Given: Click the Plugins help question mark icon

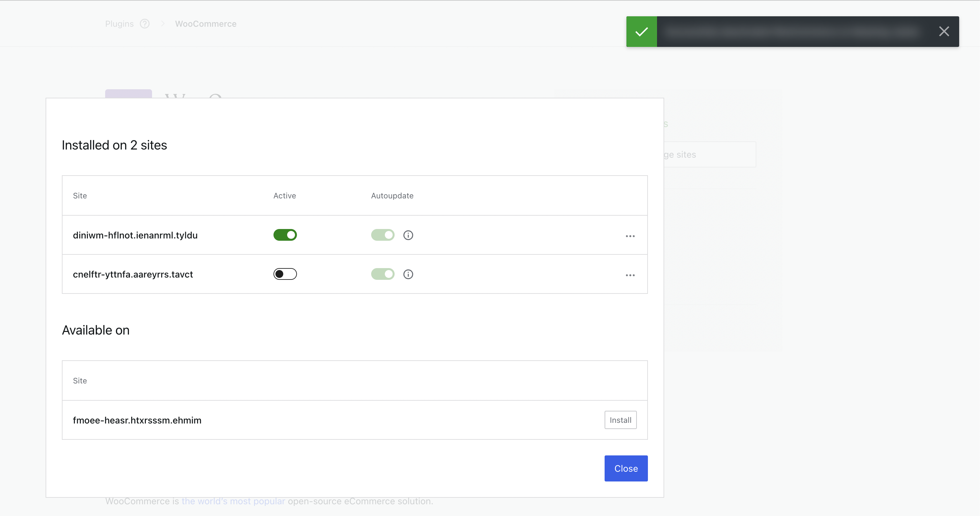Looking at the screenshot, I should (145, 23).
